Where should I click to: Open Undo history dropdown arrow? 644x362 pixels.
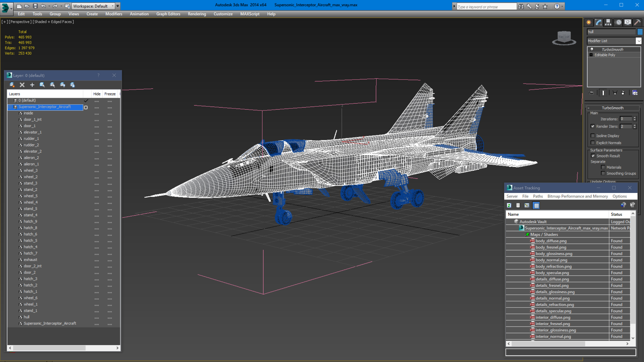49,6
